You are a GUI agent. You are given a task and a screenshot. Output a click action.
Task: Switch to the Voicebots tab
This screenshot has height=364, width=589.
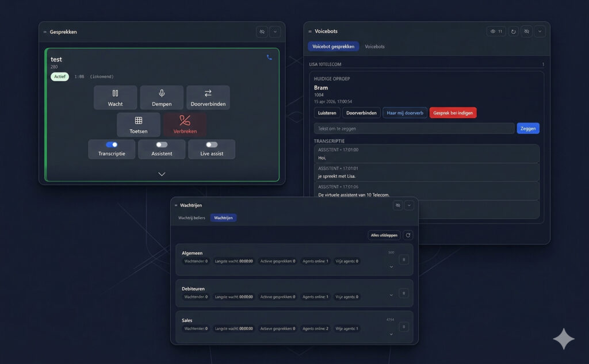point(374,47)
